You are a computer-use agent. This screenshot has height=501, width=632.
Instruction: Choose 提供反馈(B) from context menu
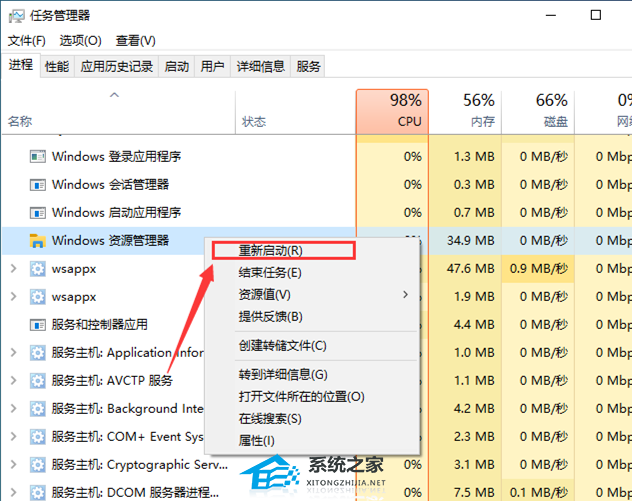pyautogui.click(x=312, y=316)
